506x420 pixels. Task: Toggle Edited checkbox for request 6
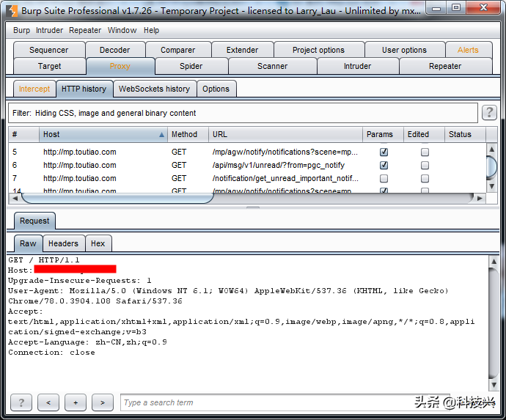425,166
